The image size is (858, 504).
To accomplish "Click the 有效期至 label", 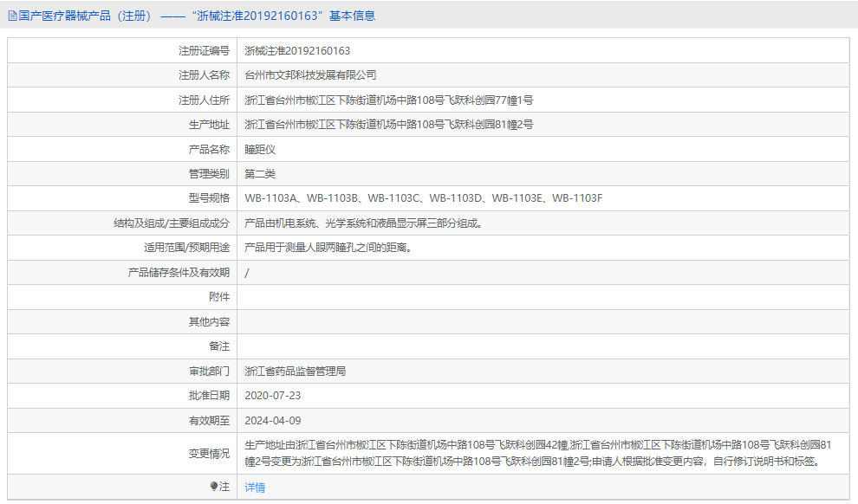I will pyautogui.click(x=209, y=420).
